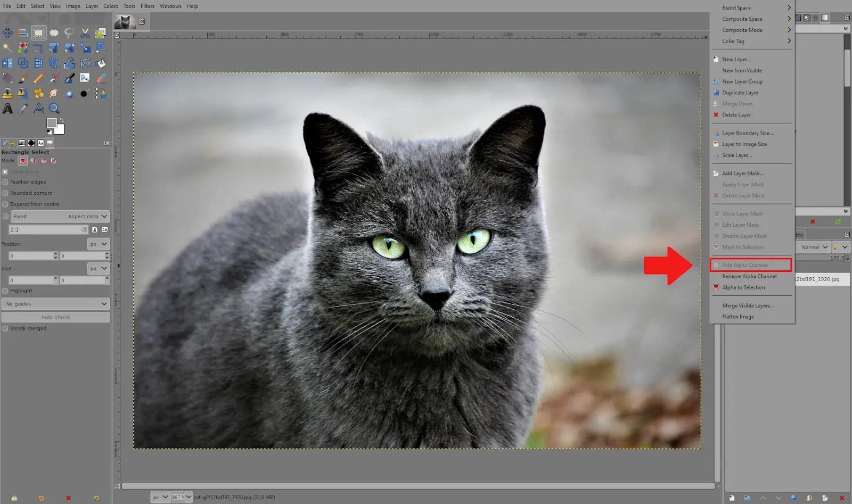This screenshot has width=852, height=504.
Task: Click the foreground color swatch
Action: point(52,123)
